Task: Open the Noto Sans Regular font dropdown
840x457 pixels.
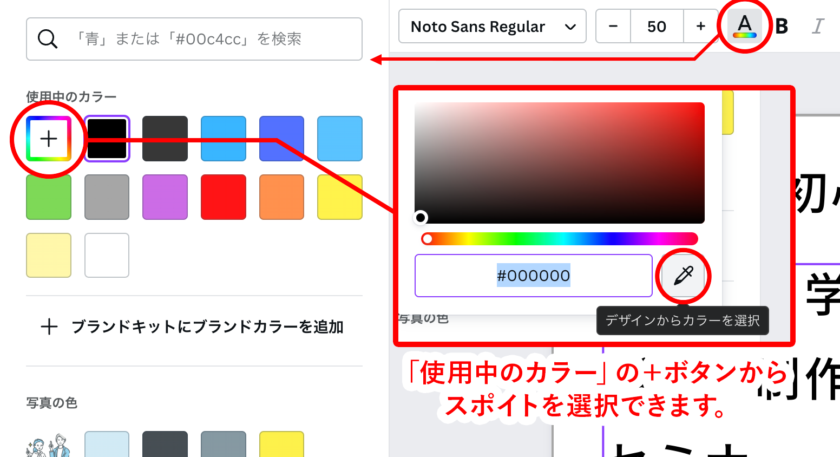Action: point(491,26)
